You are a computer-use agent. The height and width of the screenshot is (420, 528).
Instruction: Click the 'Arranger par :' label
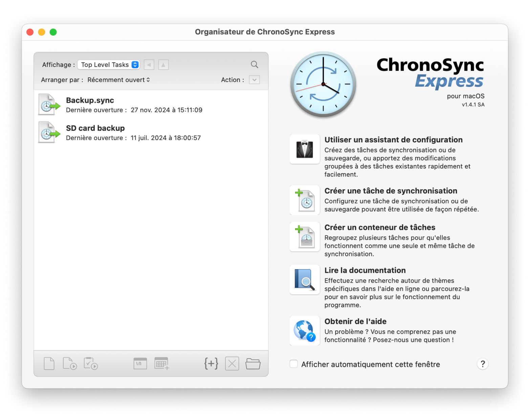[62, 80]
